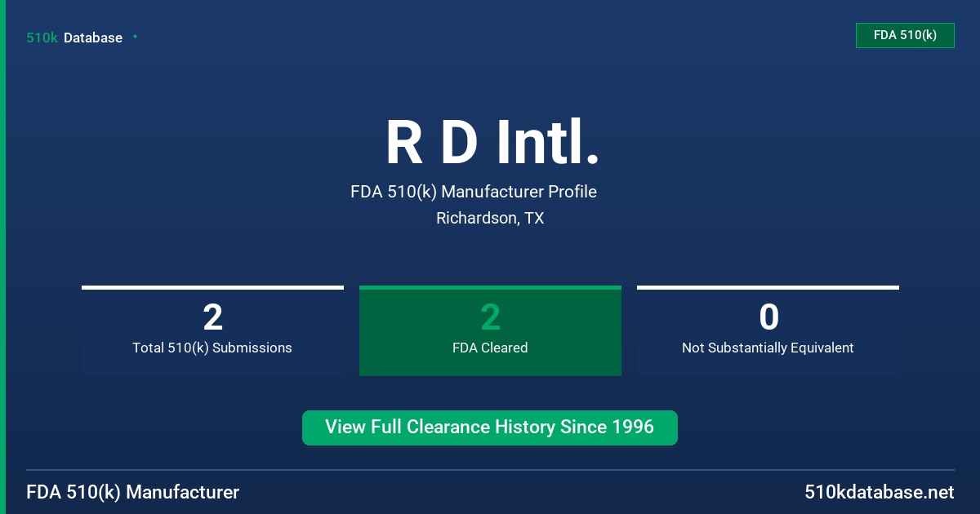
Task: Click the FDA 510(k) badge button
Action: click(905, 35)
